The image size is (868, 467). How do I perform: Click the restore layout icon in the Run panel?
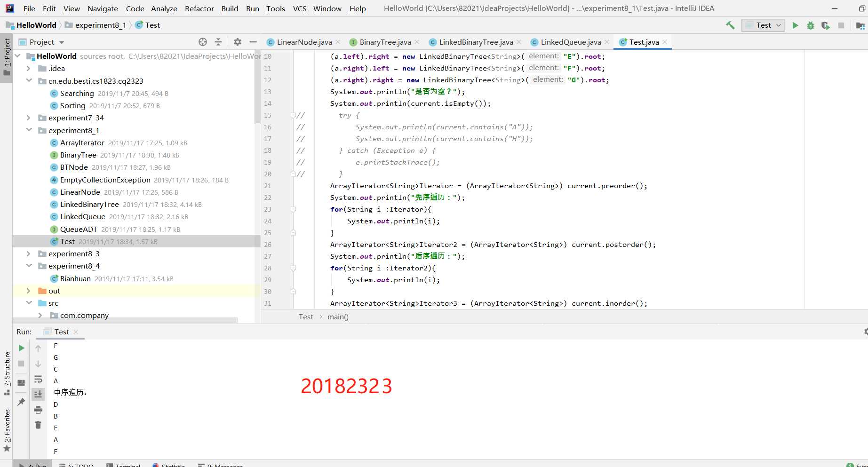(21, 383)
